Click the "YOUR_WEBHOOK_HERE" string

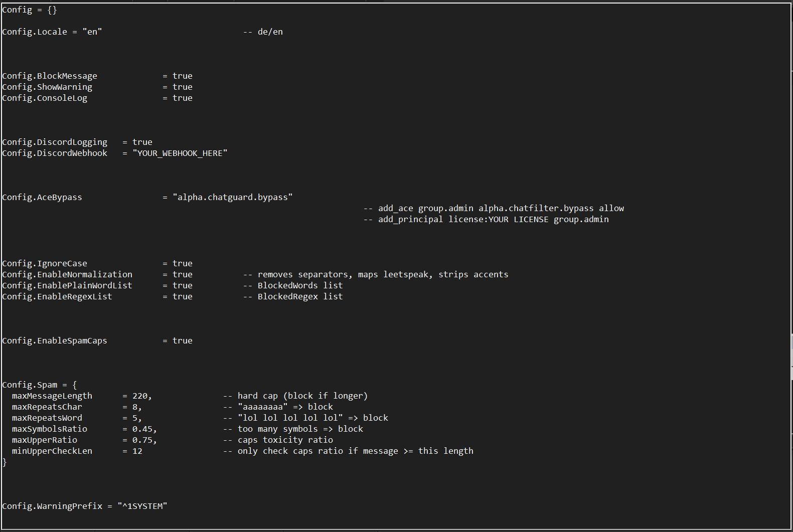pos(180,153)
